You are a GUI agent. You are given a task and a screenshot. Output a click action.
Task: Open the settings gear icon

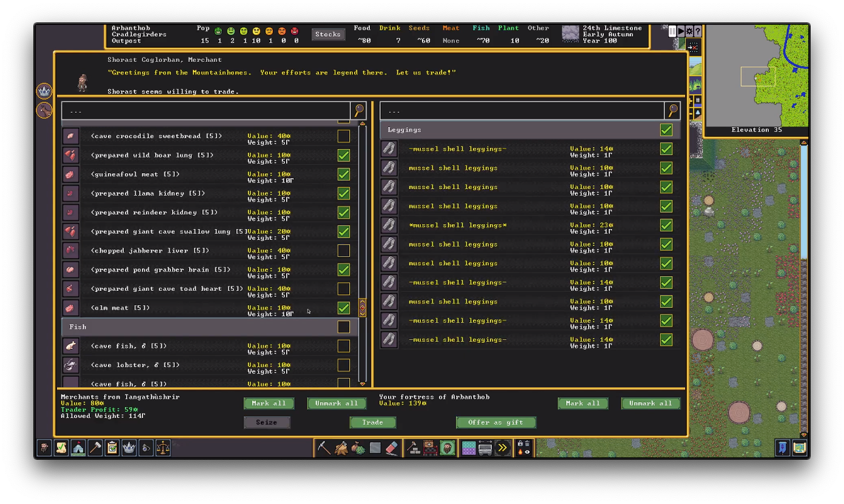(689, 31)
